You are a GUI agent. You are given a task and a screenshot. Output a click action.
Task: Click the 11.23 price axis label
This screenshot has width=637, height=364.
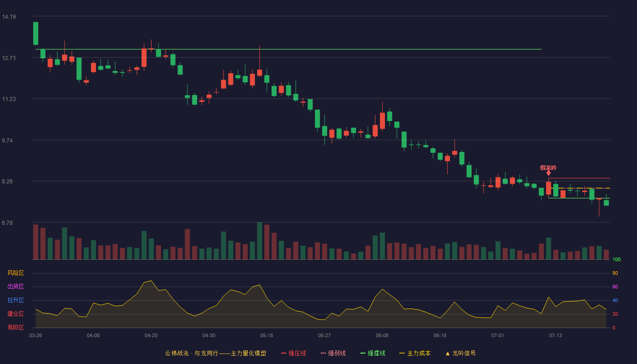pyautogui.click(x=9, y=99)
